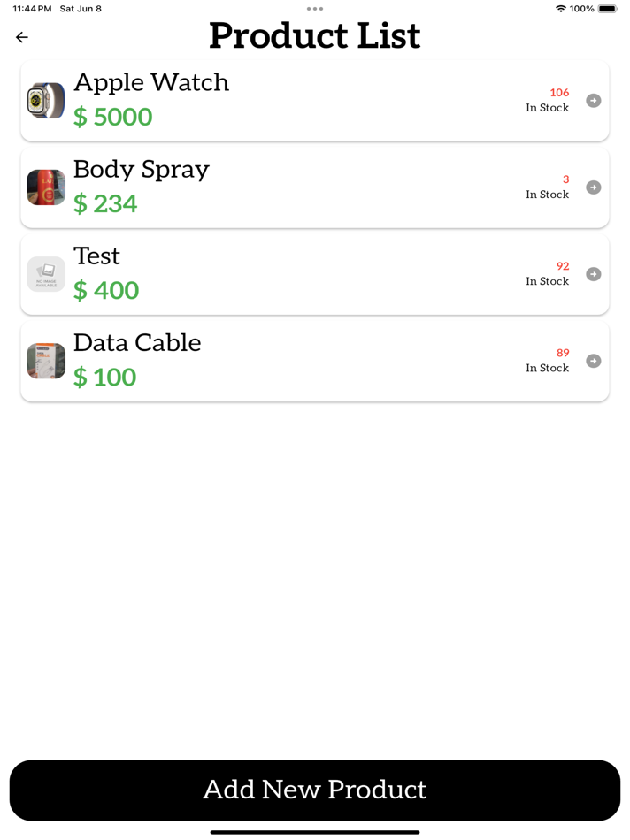Select the Apple Watch product thumbnail
The height and width of the screenshot is (840, 630).
pos(46,101)
